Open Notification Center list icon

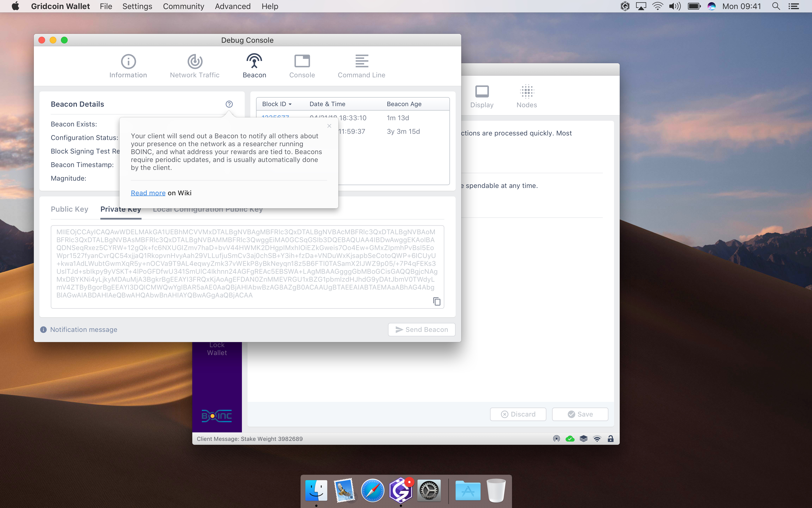794,6
